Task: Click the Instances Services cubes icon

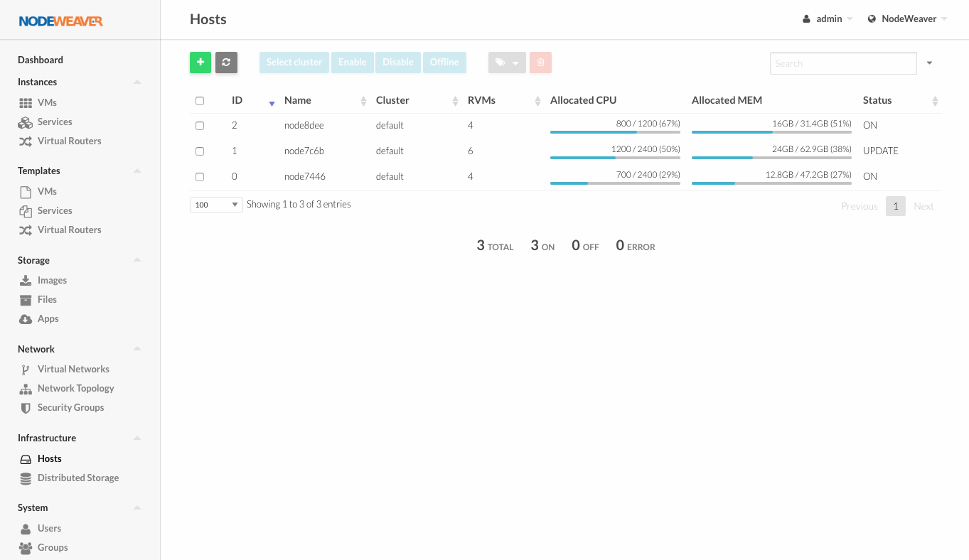Action: click(x=26, y=122)
